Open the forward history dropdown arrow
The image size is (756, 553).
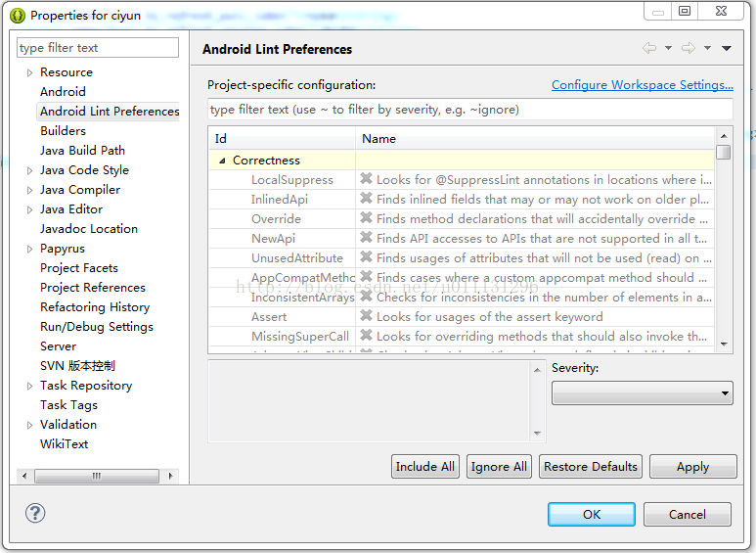point(707,48)
